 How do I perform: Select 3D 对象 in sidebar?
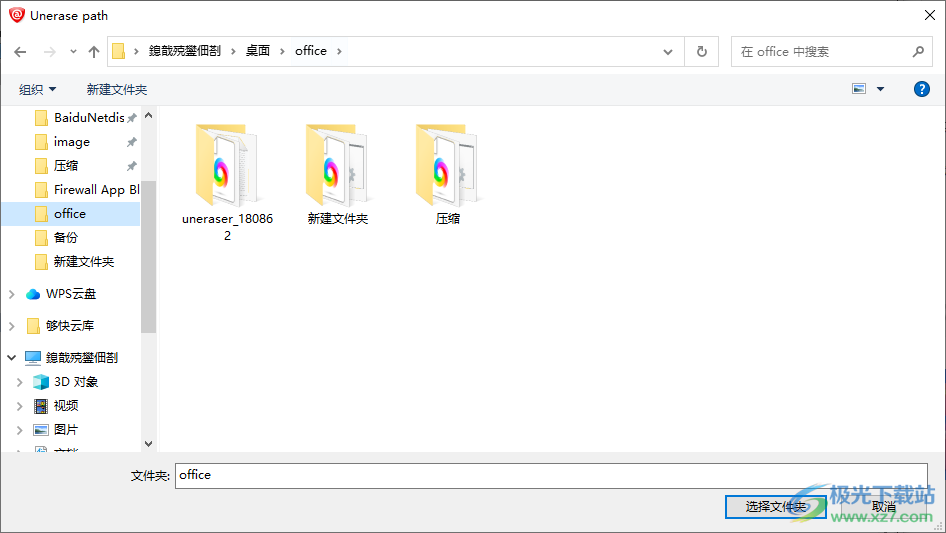click(x=75, y=382)
